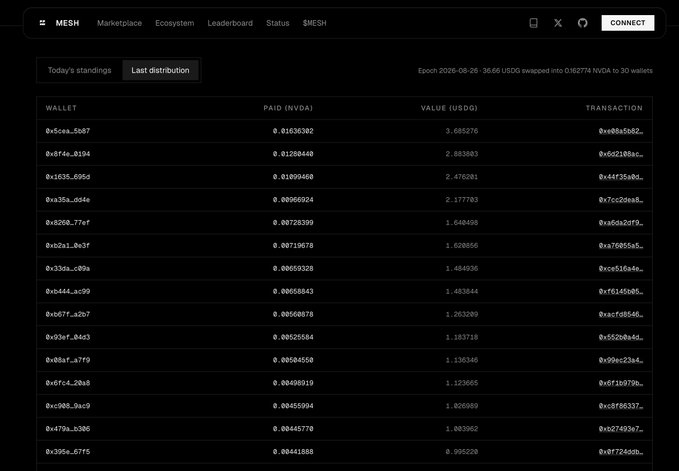Select wallet 0x33da…c09a
679x471 pixels.
coord(68,269)
